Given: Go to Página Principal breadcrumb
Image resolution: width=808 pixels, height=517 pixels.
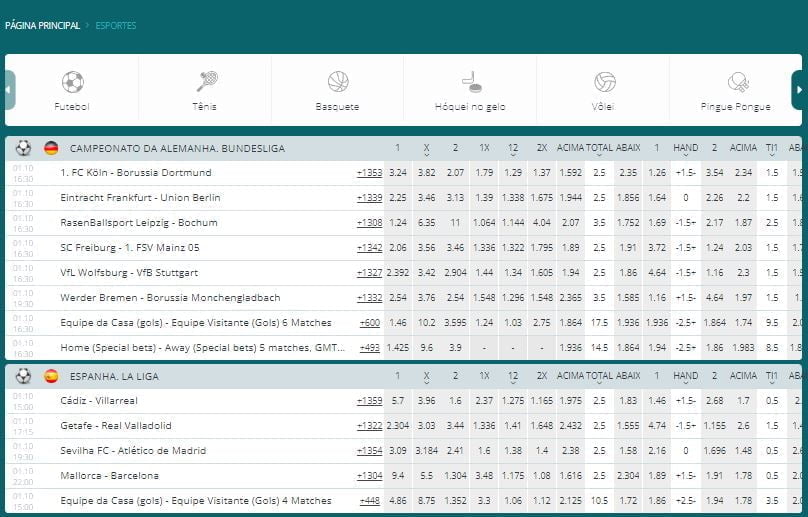Looking at the screenshot, I should [41, 25].
